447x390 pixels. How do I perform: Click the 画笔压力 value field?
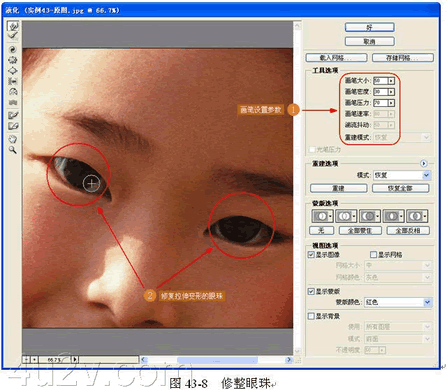coord(381,103)
